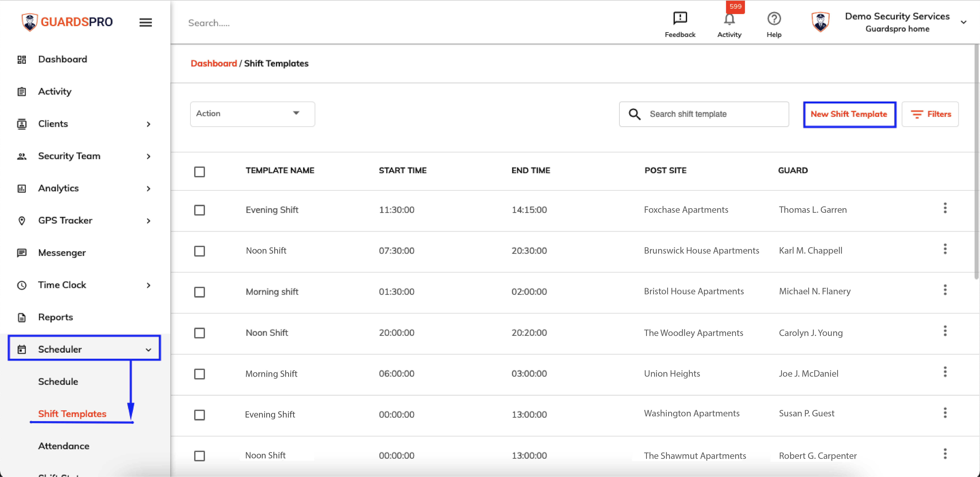Follow the Dashboard breadcrumb link
This screenshot has height=477, width=980.
click(214, 64)
